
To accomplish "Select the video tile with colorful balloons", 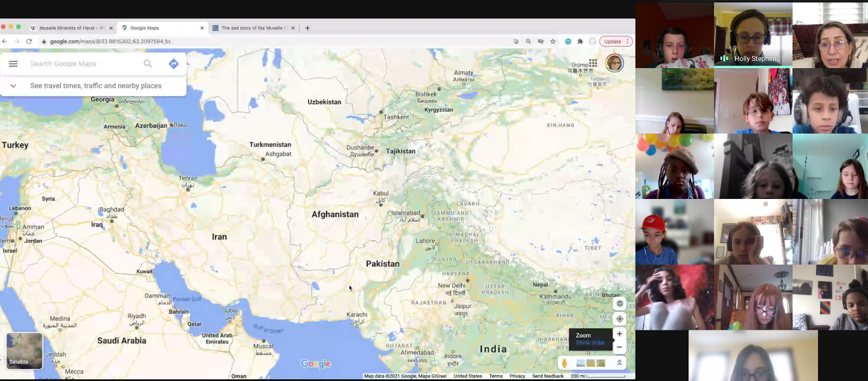I will [674, 166].
